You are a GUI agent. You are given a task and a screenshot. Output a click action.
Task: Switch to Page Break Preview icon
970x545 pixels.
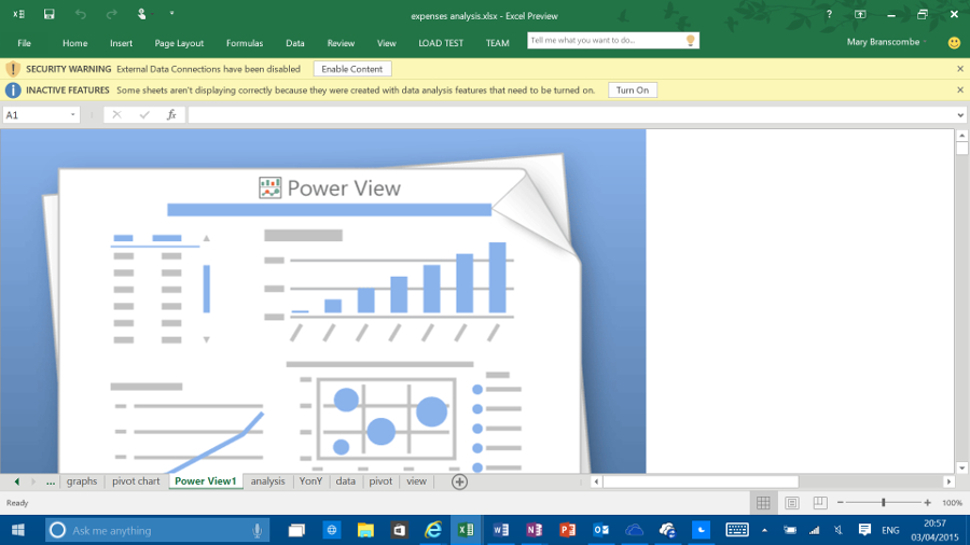820,503
